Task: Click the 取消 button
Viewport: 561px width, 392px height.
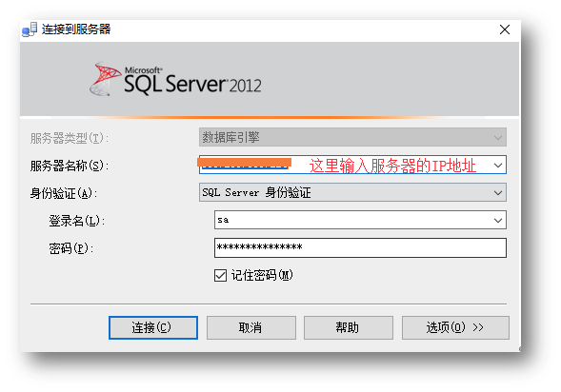Action: (251, 327)
